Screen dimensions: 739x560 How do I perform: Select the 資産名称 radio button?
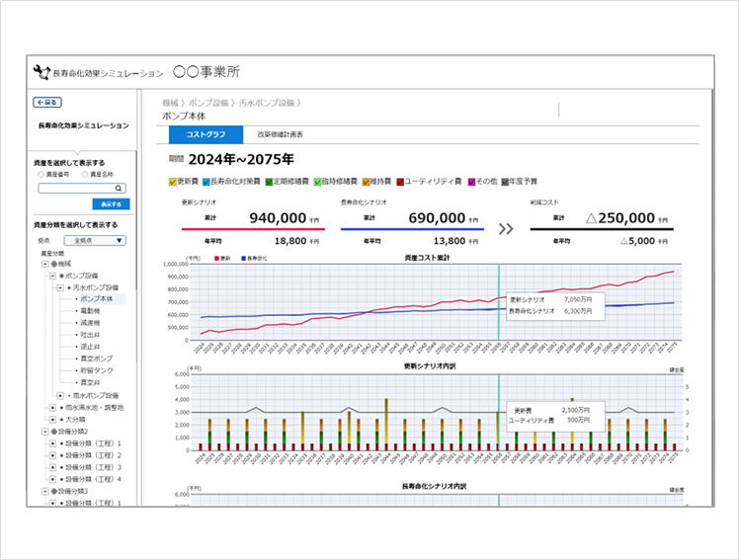85,174
